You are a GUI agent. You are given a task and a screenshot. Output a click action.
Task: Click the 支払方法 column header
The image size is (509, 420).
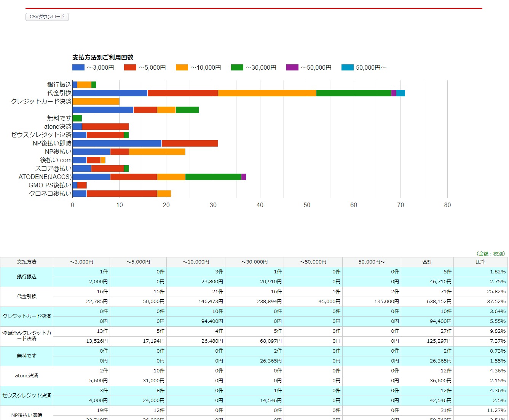coord(27,262)
